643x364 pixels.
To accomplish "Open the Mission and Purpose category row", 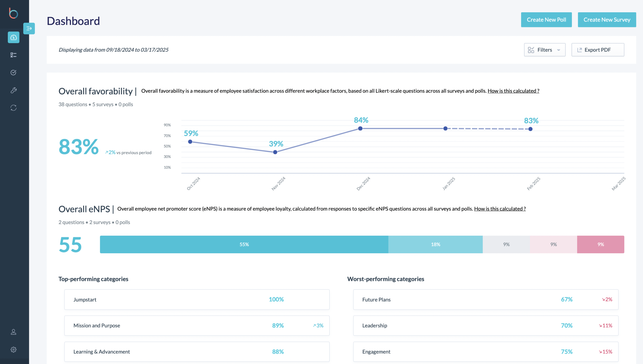I will click(197, 326).
